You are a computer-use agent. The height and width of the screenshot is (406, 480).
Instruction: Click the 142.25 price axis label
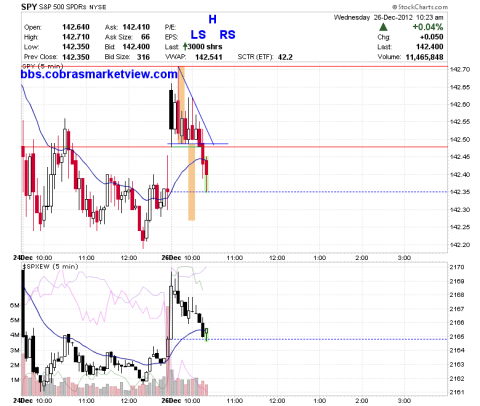[460, 227]
